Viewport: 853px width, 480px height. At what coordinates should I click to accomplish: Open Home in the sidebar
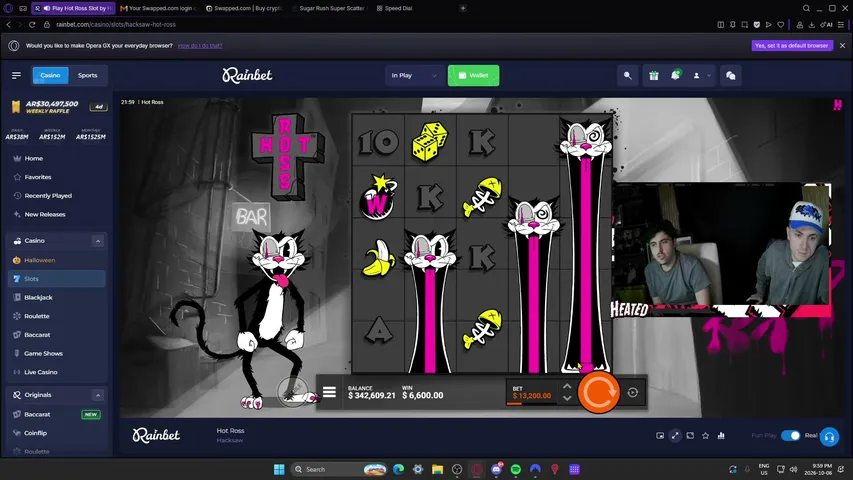coord(33,158)
